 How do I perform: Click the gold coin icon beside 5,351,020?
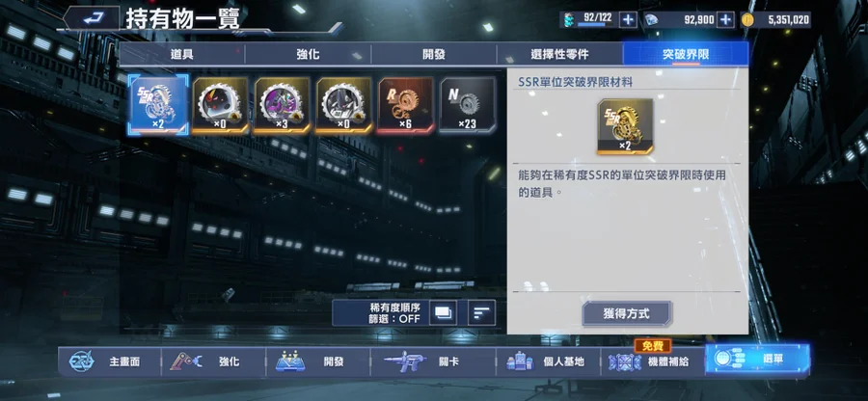[747, 20]
